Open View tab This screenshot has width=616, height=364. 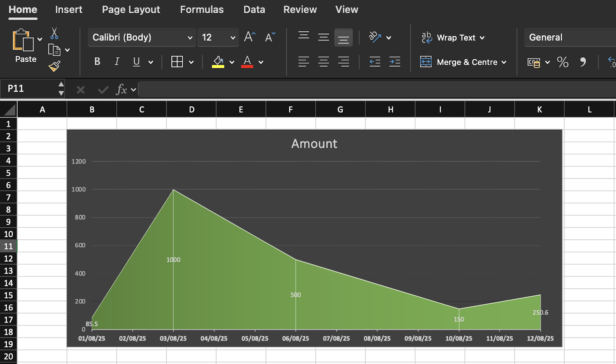[x=346, y=10]
